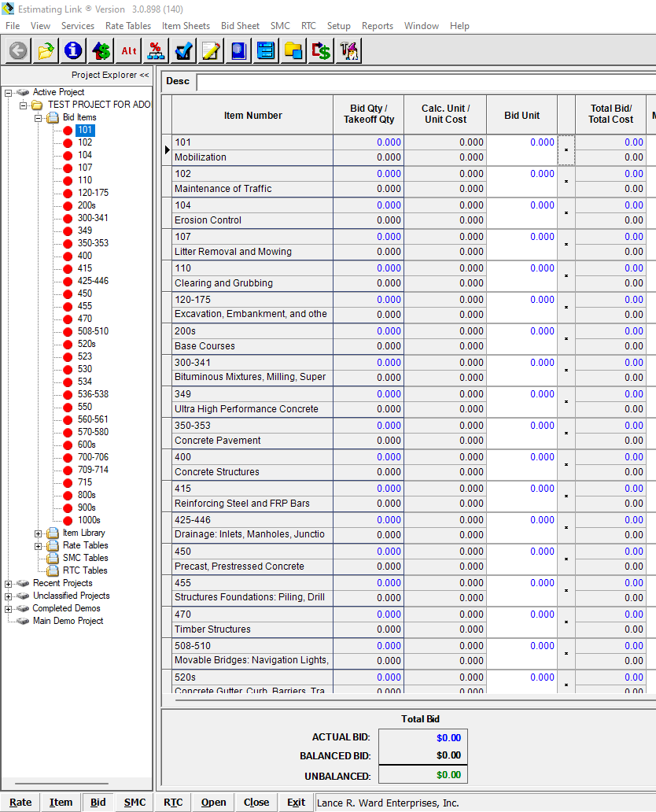Click the blue book toolbar icon
The height and width of the screenshot is (812, 656).
tap(238, 50)
